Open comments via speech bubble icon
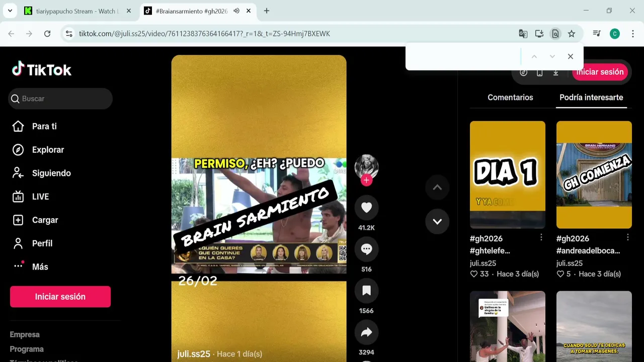This screenshot has width=644, height=362. pyautogui.click(x=366, y=249)
